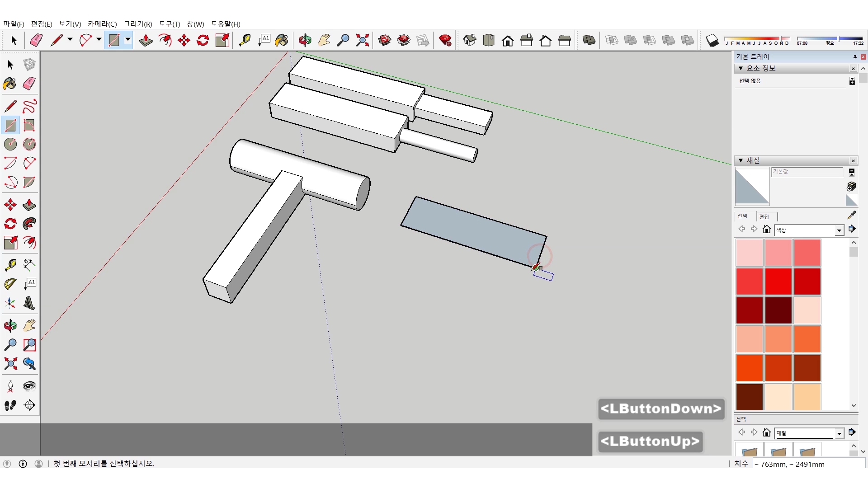Image resolution: width=868 pixels, height=488 pixels.
Task: Open the 카메라(C) menu
Action: click(x=102, y=24)
